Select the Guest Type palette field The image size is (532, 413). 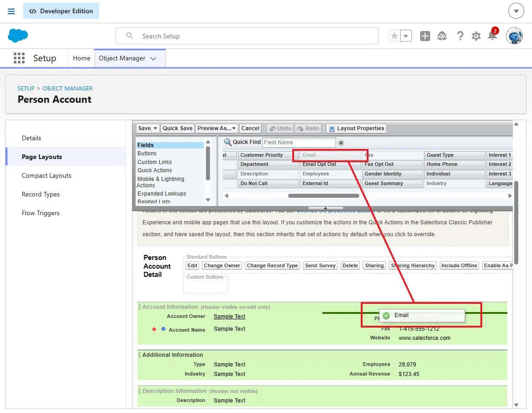coord(455,155)
